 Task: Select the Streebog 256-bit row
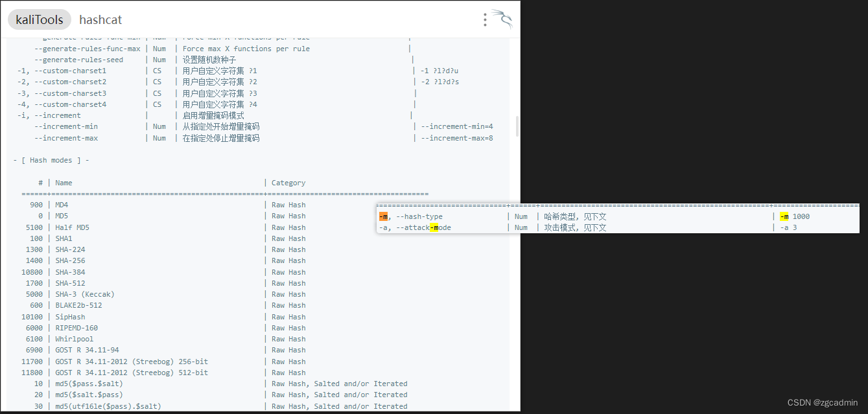tap(163, 362)
